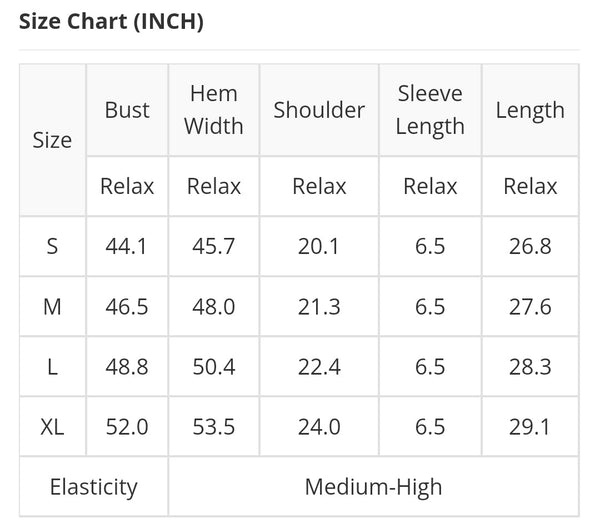Click the Shoulder column header
Screen dimensions: 600x523
coord(319,110)
